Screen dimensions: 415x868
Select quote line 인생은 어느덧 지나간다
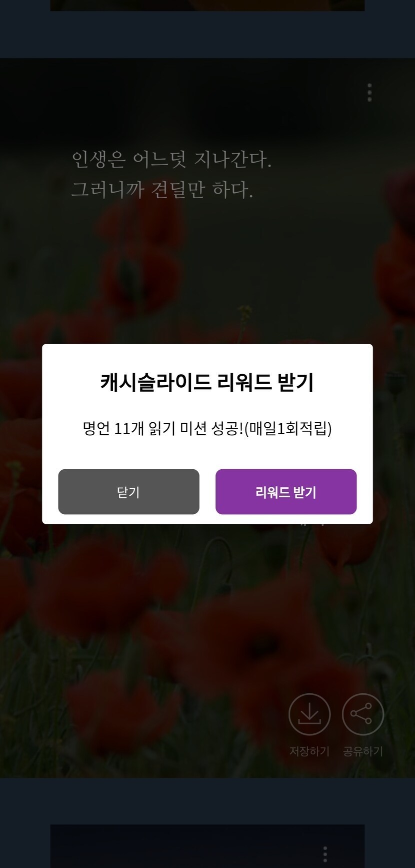coord(171,160)
